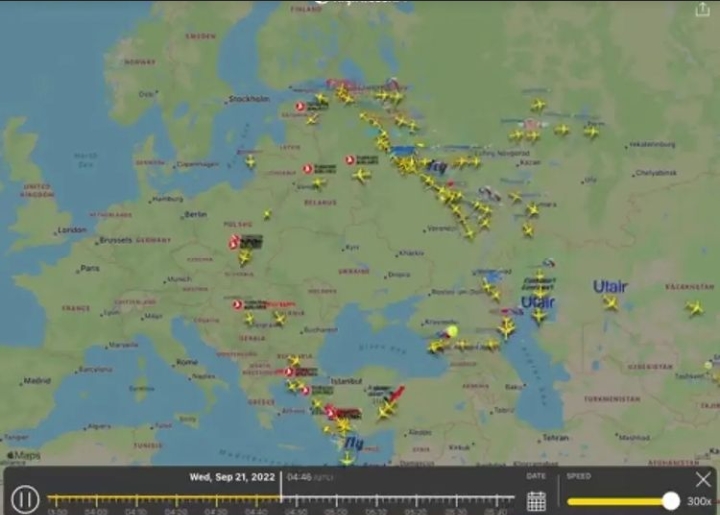Open the date calendar picker
Screen dimensions: 720x515
click(x=536, y=500)
